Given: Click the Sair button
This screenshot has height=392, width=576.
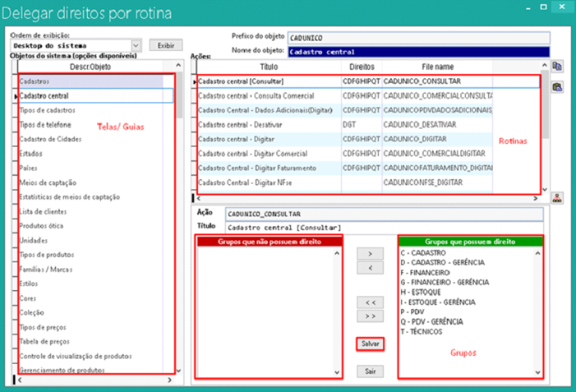Looking at the screenshot, I should [x=369, y=371].
